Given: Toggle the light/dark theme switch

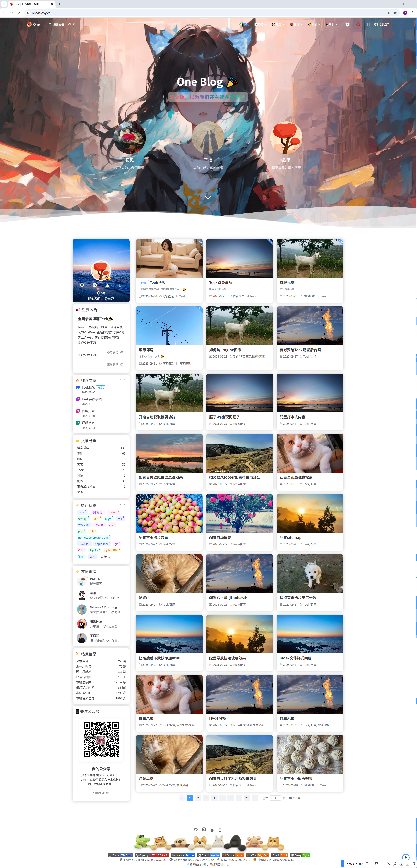Looking at the screenshot, I should click(347, 24).
